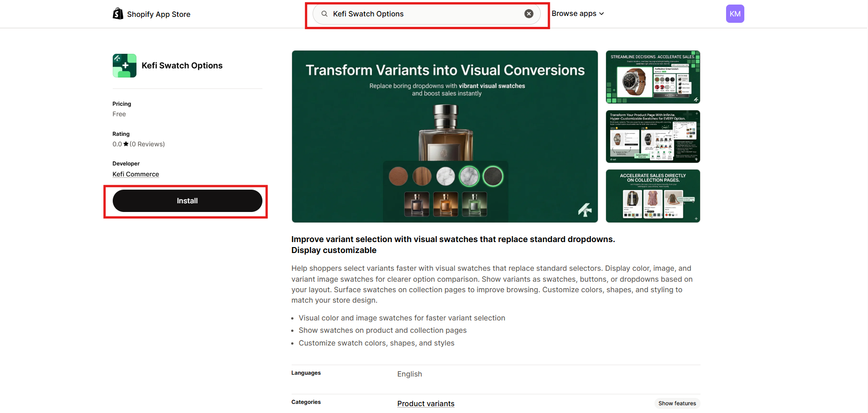Open the Kefi Commerce developer link

pos(136,174)
